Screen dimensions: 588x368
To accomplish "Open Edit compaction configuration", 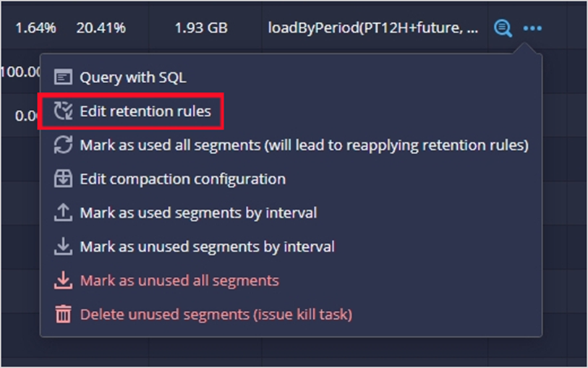I will [x=183, y=179].
